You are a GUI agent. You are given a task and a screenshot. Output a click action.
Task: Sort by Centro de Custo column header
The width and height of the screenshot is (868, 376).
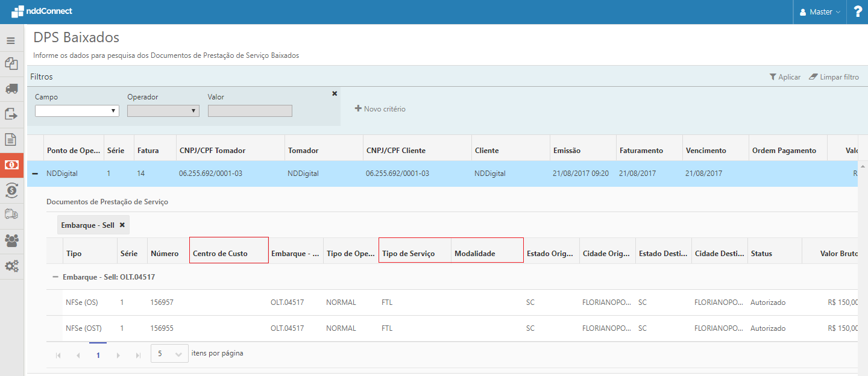pos(220,254)
